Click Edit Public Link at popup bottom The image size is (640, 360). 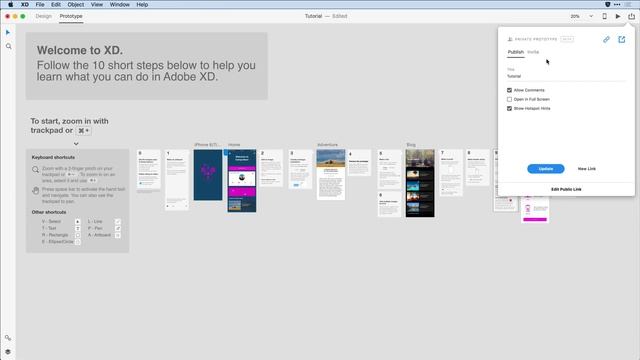tap(566, 189)
